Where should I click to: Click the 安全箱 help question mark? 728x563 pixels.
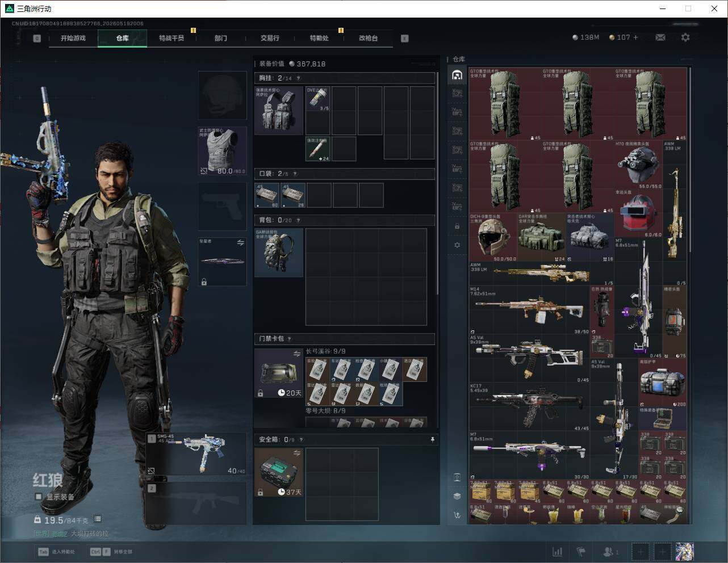click(x=301, y=439)
